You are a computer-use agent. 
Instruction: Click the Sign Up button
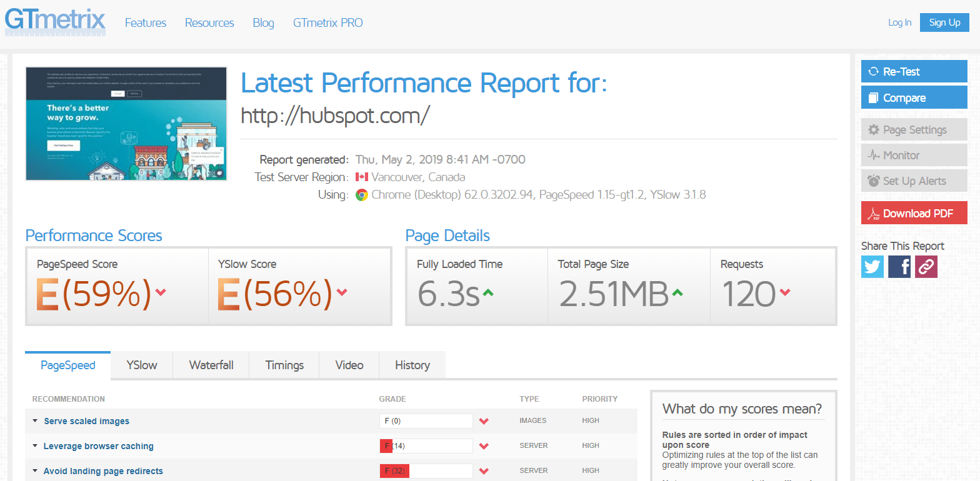[x=944, y=22]
